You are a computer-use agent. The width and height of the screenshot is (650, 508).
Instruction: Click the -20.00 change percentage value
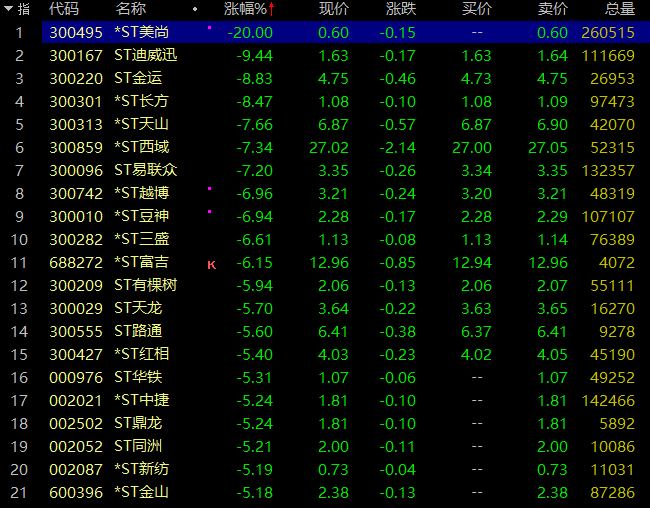(250, 33)
